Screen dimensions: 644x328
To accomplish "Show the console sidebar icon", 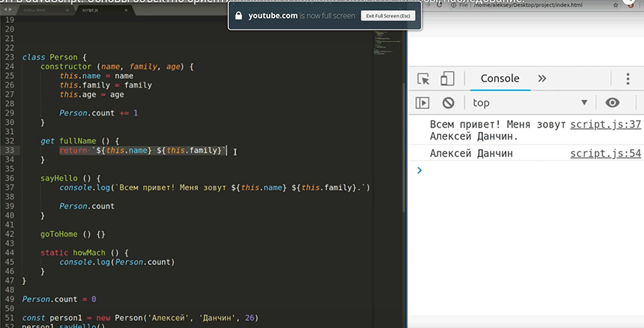I will 422,102.
